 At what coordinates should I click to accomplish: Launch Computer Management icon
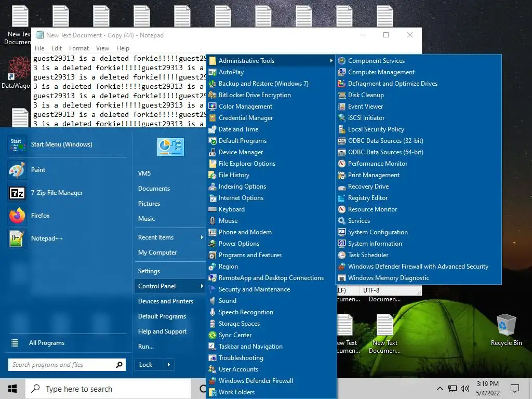point(342,72)
